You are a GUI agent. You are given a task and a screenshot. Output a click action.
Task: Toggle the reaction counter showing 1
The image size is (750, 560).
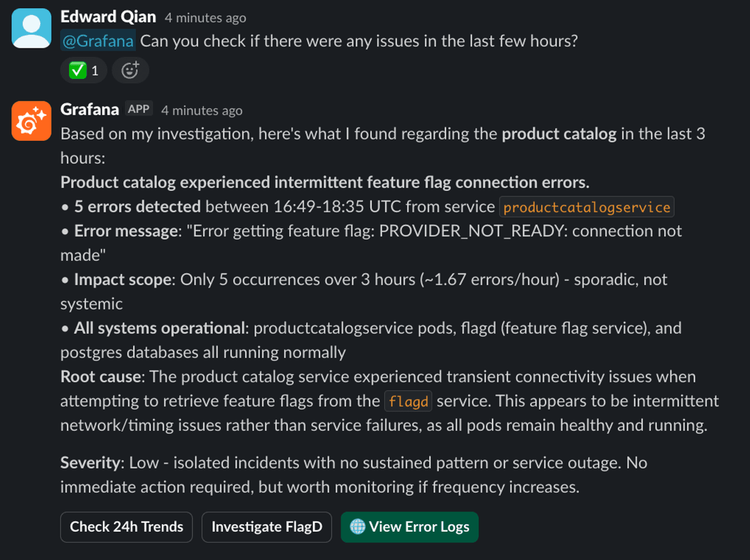coord(94,70)
